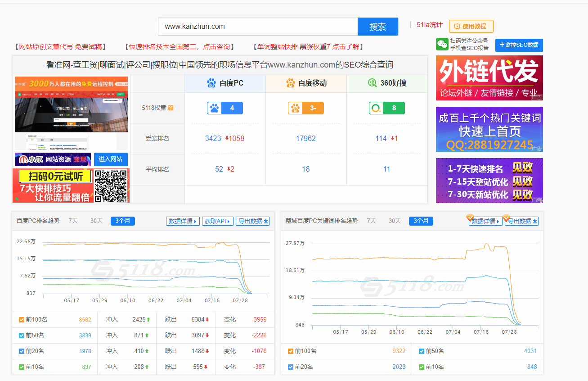Screen dimensions: 588x381
Task: Click the kanzhun website screenshot thumbnail
Action: click(x=71, y=113)
